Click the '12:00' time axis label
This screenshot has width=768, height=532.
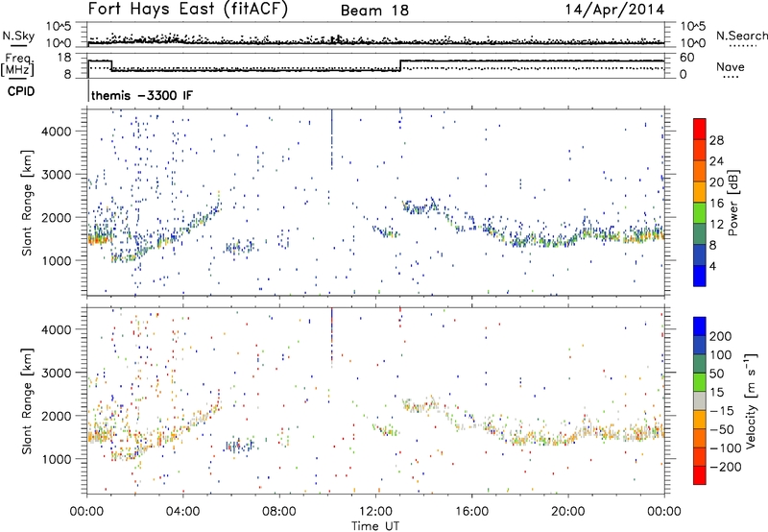(375, 512)
